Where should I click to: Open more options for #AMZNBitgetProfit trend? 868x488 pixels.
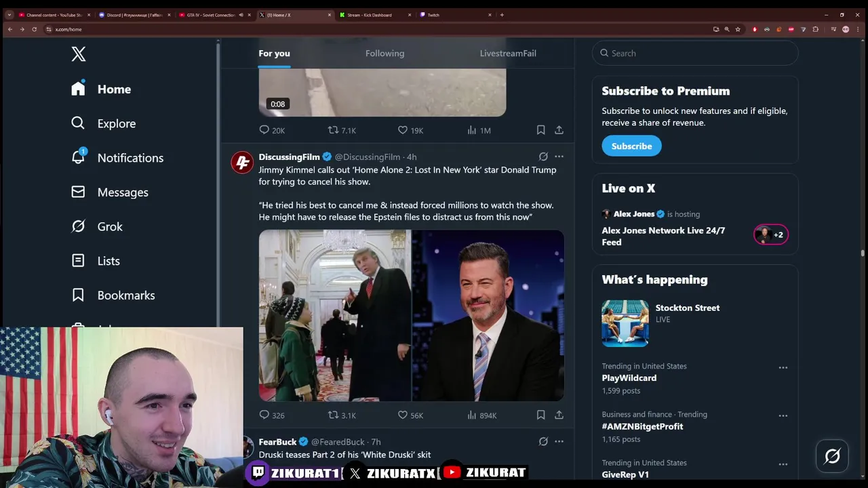coord(783,415)
